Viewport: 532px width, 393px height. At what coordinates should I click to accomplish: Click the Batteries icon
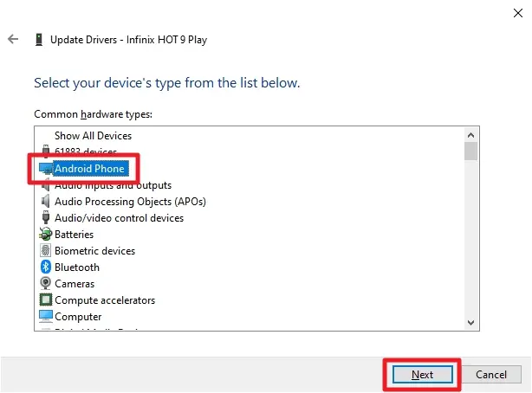pos(45,234)
